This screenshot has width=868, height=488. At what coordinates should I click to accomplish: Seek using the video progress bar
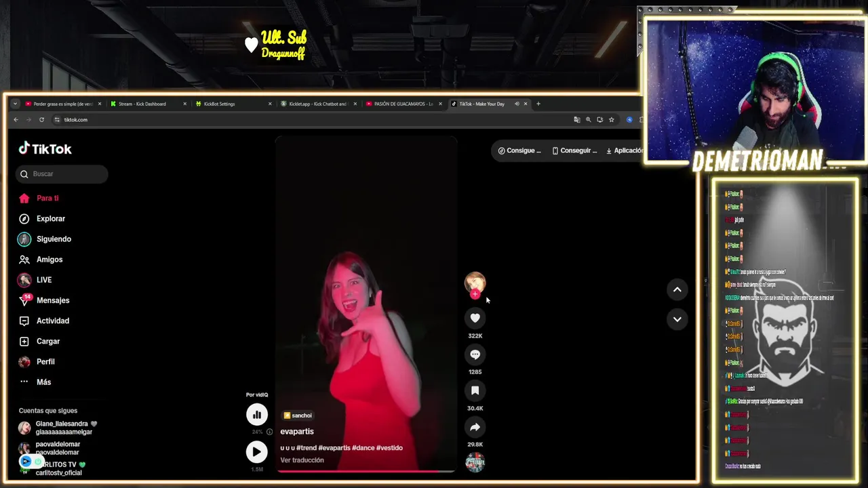[366, 471]
